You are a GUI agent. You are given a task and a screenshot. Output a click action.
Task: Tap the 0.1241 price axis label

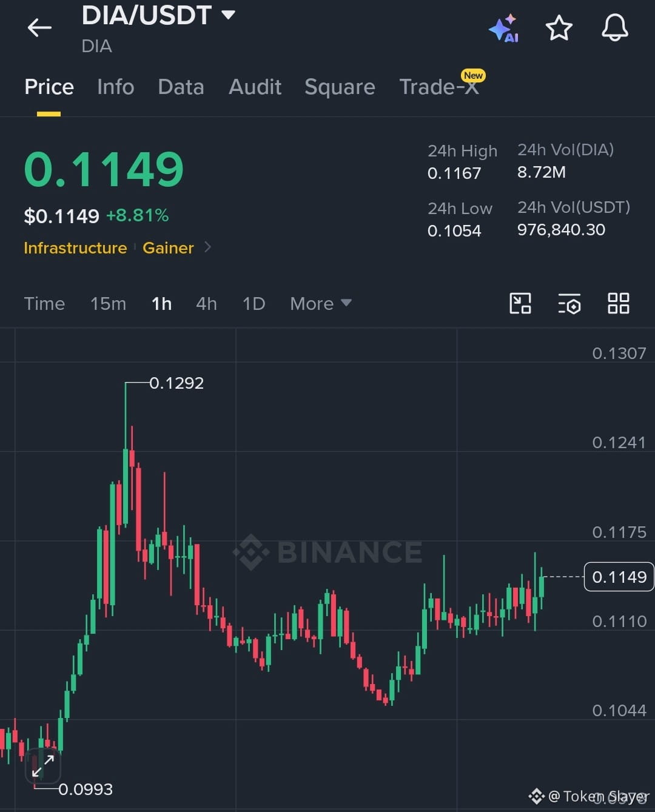point(619,442)
